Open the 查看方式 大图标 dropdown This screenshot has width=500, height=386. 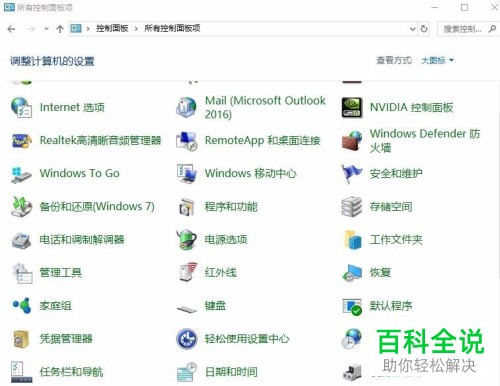(x=437, y=60)
